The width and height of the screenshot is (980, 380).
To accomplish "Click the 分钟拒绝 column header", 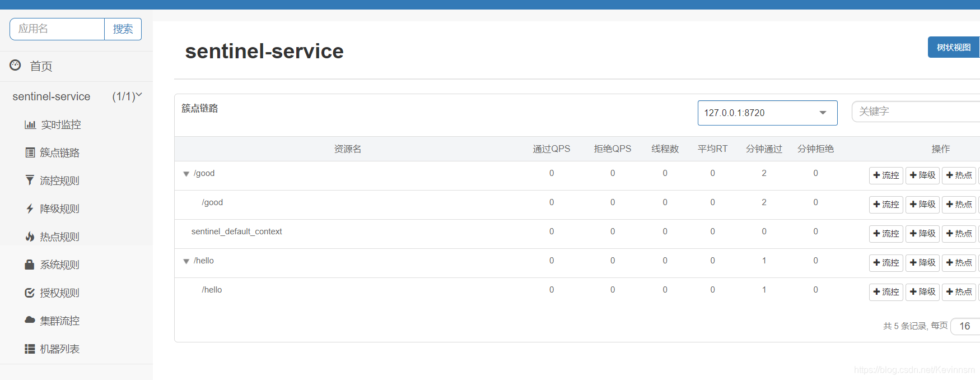I will click(815, 149).
